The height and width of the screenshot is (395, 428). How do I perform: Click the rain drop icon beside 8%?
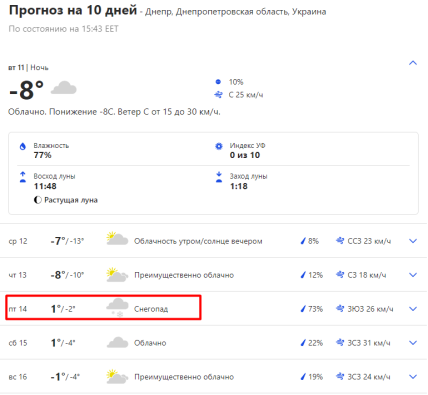303,241
